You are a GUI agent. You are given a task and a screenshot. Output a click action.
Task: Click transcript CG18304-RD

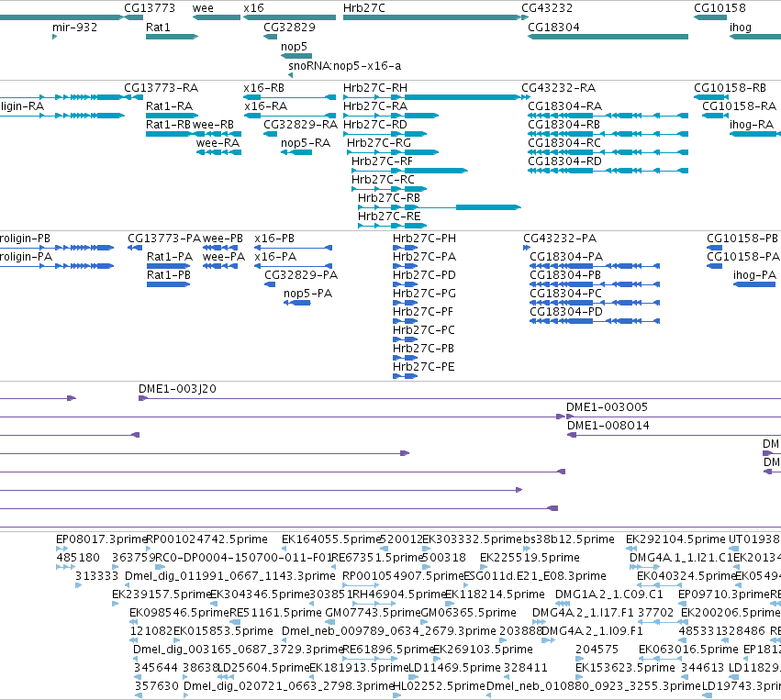[564, 161]
